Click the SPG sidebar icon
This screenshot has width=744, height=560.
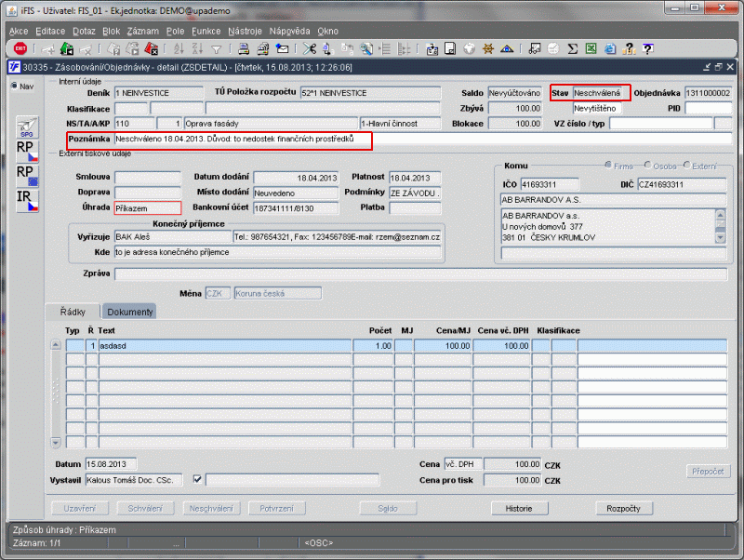27,127
